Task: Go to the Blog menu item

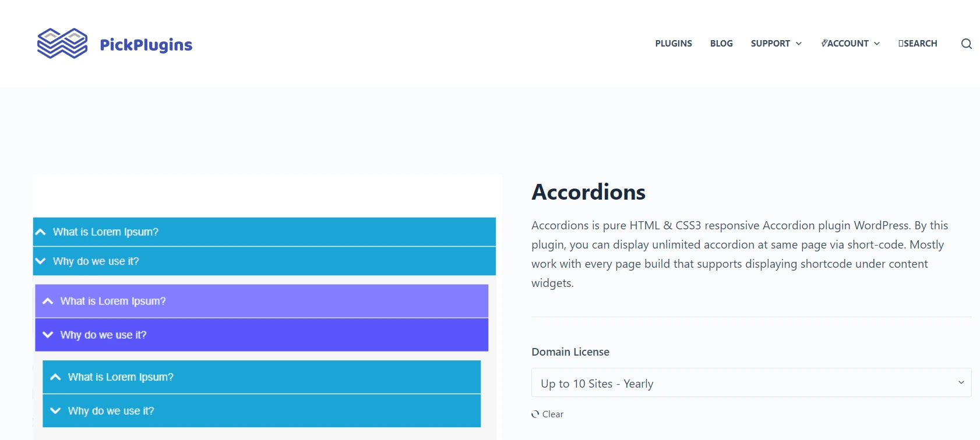Action: [721, 44]
